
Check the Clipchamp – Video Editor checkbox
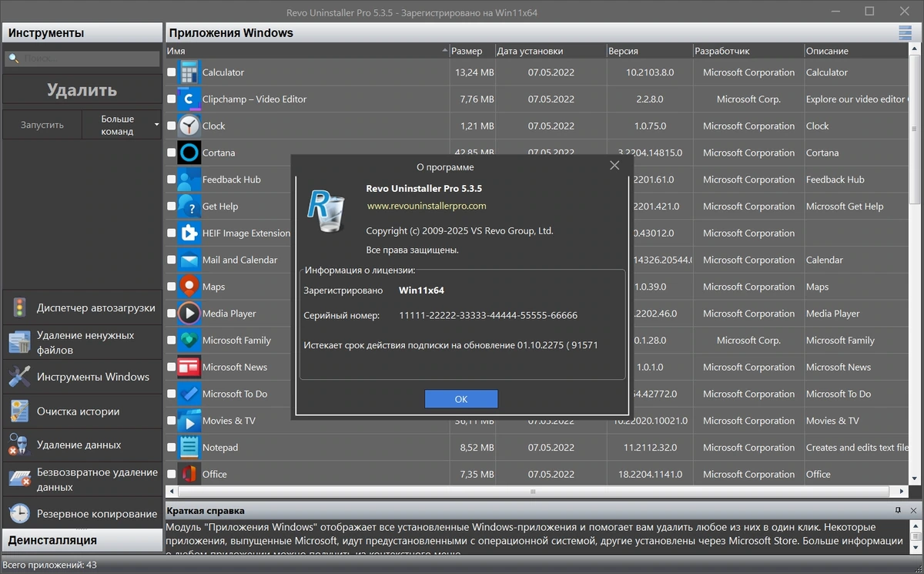point(172,99)
